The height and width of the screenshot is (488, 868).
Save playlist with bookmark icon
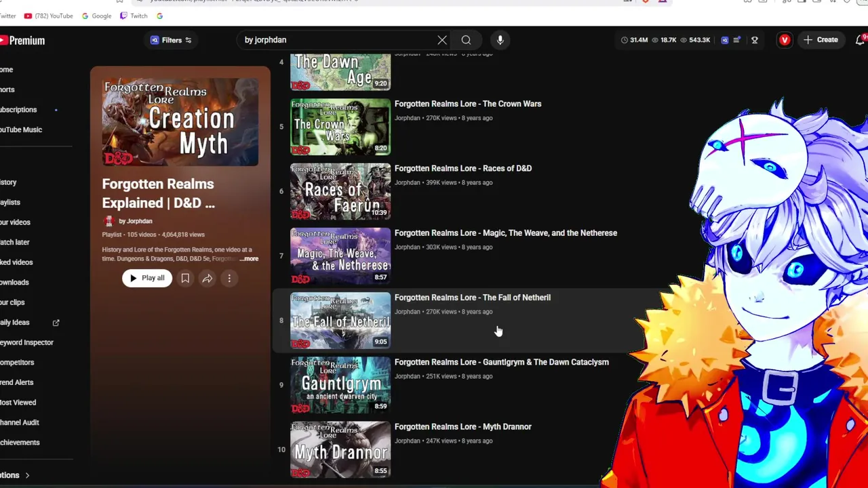[x=185, y=278]
